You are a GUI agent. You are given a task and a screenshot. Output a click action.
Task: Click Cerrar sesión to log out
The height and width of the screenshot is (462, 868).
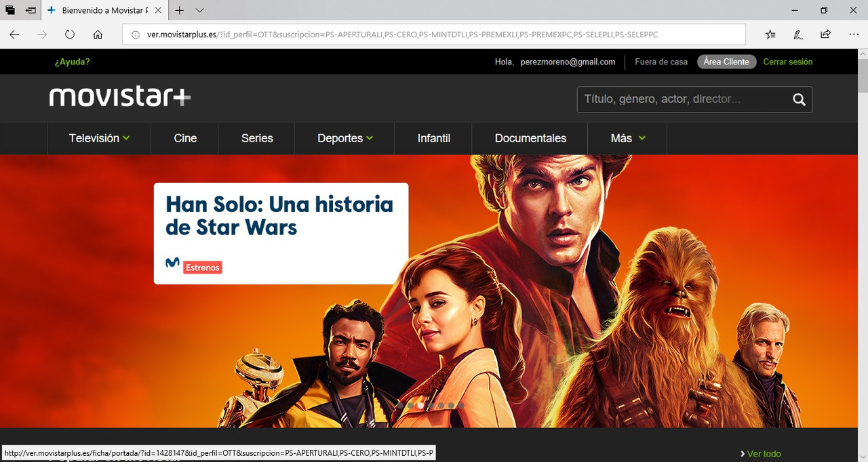tap(788, 62)
